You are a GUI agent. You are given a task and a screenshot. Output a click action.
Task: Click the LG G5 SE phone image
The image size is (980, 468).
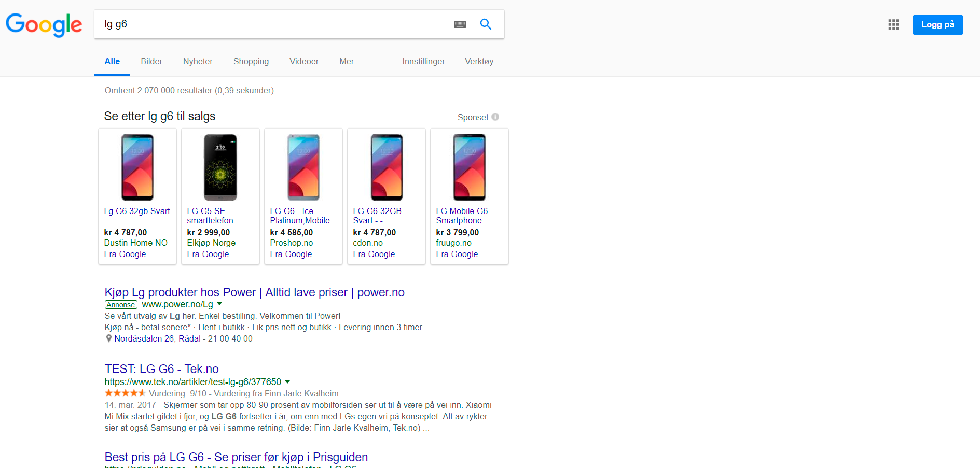[x=220, y=167]
